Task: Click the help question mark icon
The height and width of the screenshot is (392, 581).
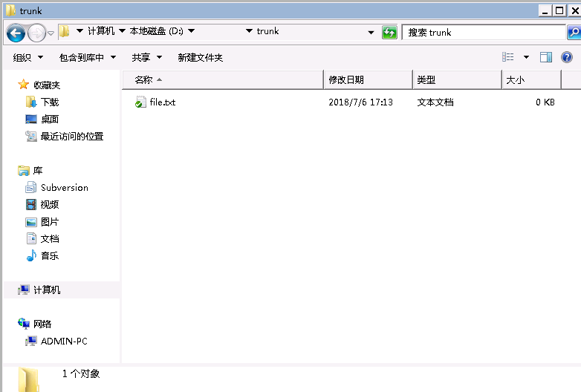Action: pos(567,57)
